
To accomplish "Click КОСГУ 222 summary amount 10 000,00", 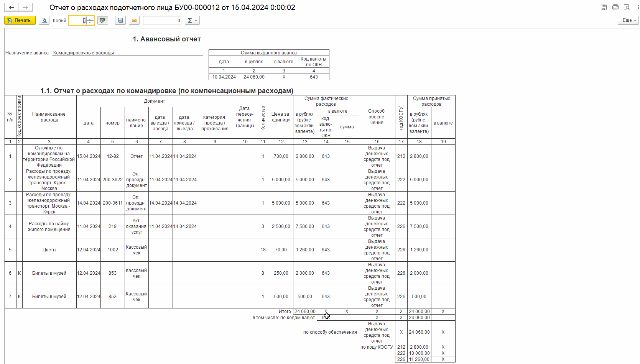I will pos(419,353).
